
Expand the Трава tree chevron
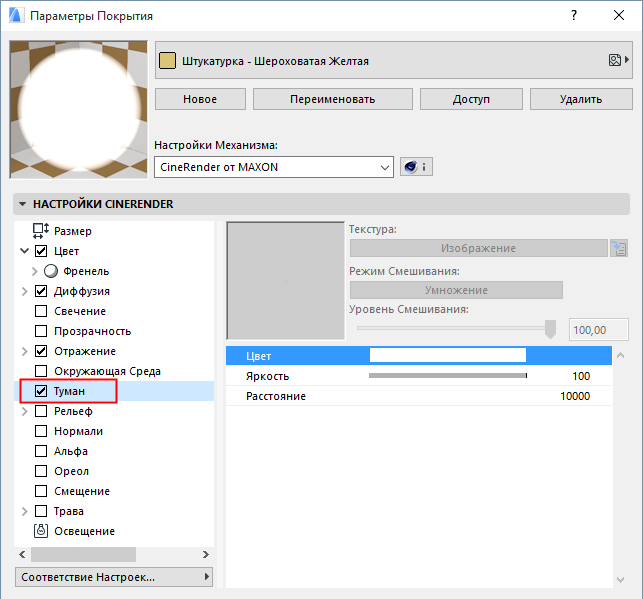tap(25, 511)
